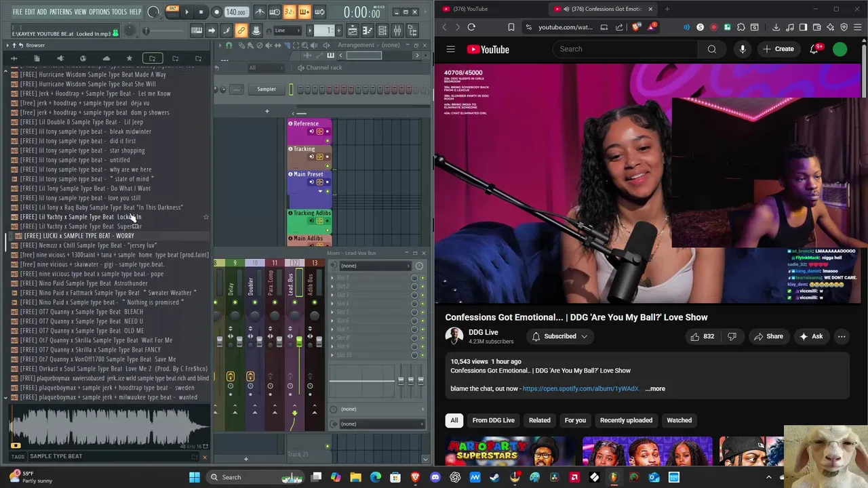868x488 pixels.
Task: Click the YouTube search box
Action: [625, 49]
